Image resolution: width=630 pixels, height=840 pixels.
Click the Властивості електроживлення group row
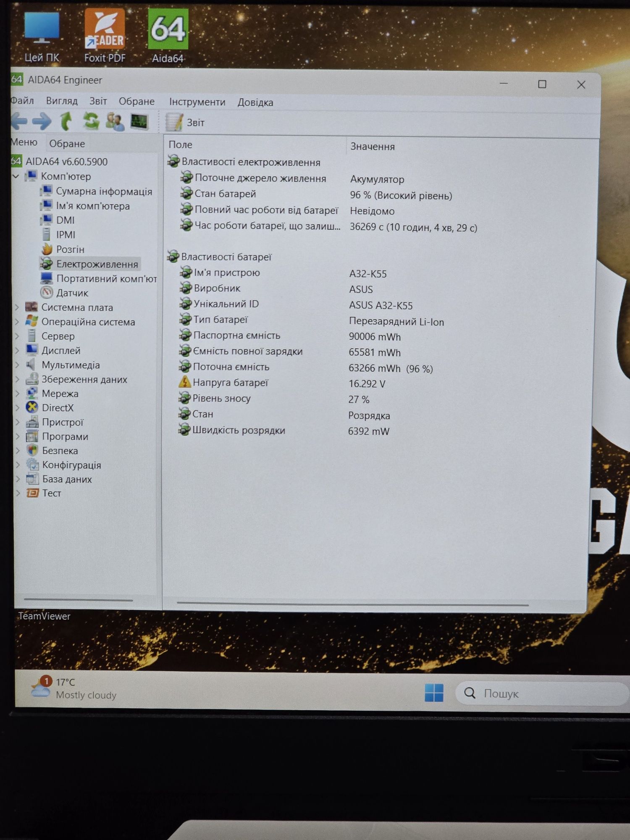point(244,162)
